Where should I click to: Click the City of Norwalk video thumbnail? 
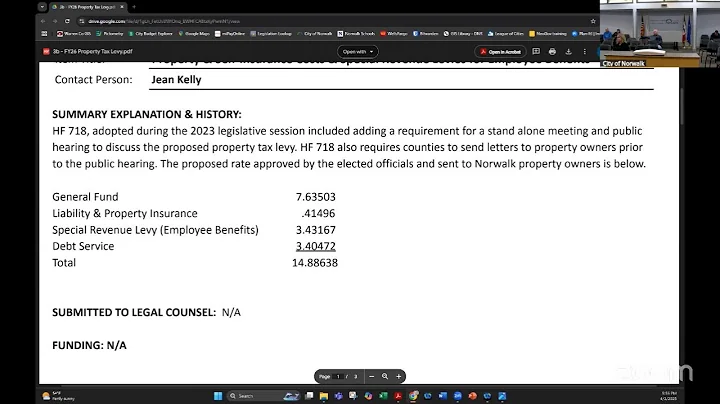660,34
